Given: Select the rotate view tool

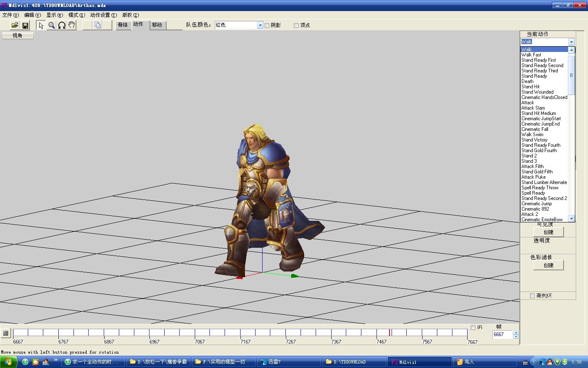Looking at the screenshot, I should 62,25.
